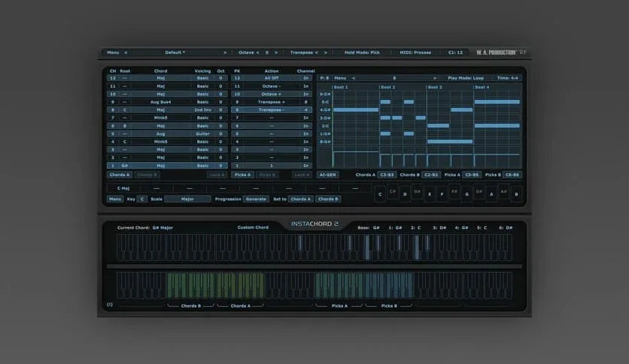This screenshot has width=629, height=364.
Task: Select the D note key in the scale keyboard
Action: pyautogui.click(x=405, y=194)
